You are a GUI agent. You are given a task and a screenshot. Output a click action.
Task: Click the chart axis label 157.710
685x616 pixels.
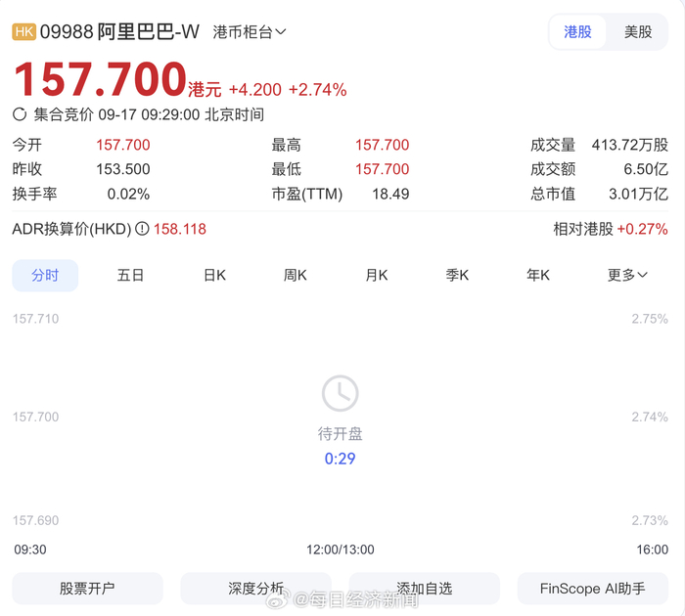[35, 319]
